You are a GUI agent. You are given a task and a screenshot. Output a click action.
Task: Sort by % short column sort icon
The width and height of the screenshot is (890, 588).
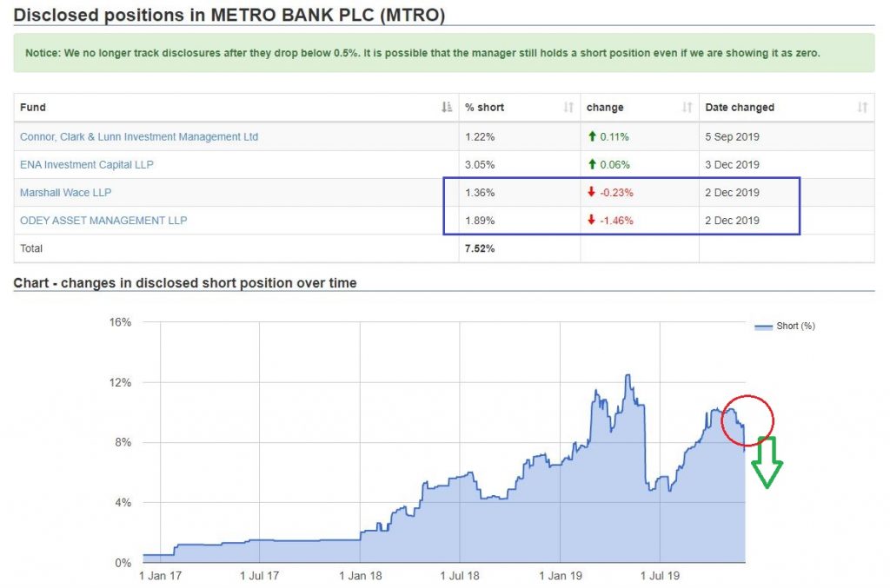(568, 107)
